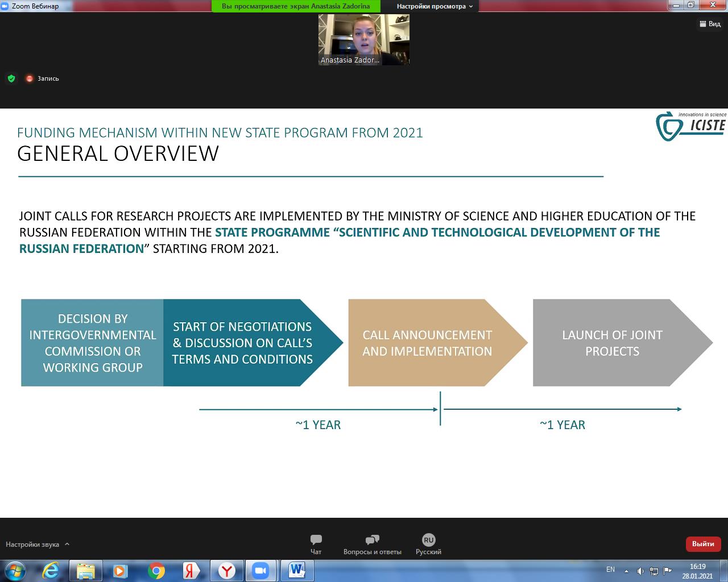The image size is (728, 582).
Task: Click the green encryption shield icon
Action: coord(11,78)
